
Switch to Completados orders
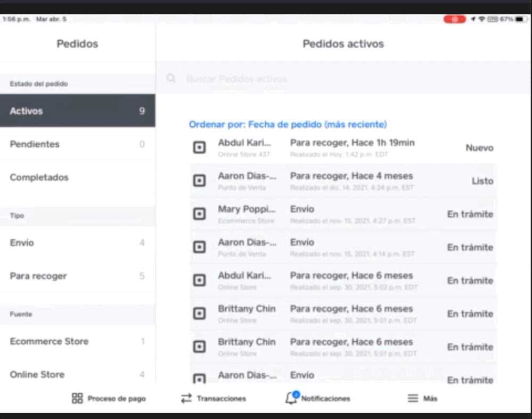(x=77, y=177)
